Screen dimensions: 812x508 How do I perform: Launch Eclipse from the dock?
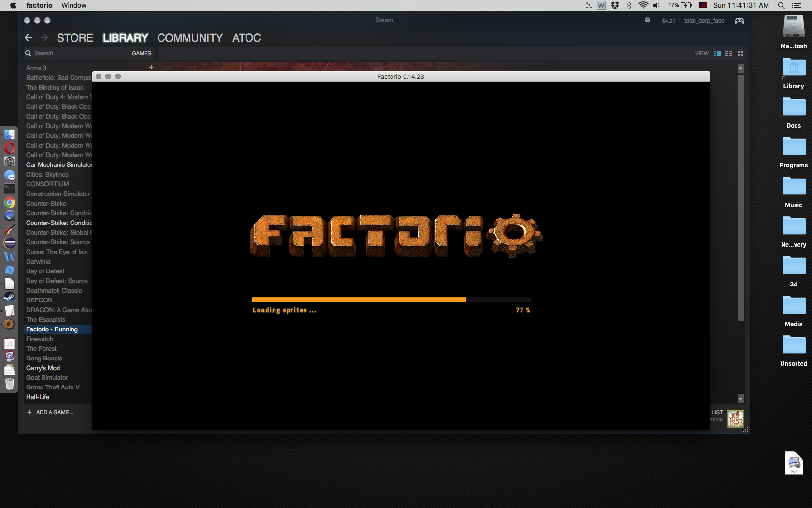click(x=10, y=243)
